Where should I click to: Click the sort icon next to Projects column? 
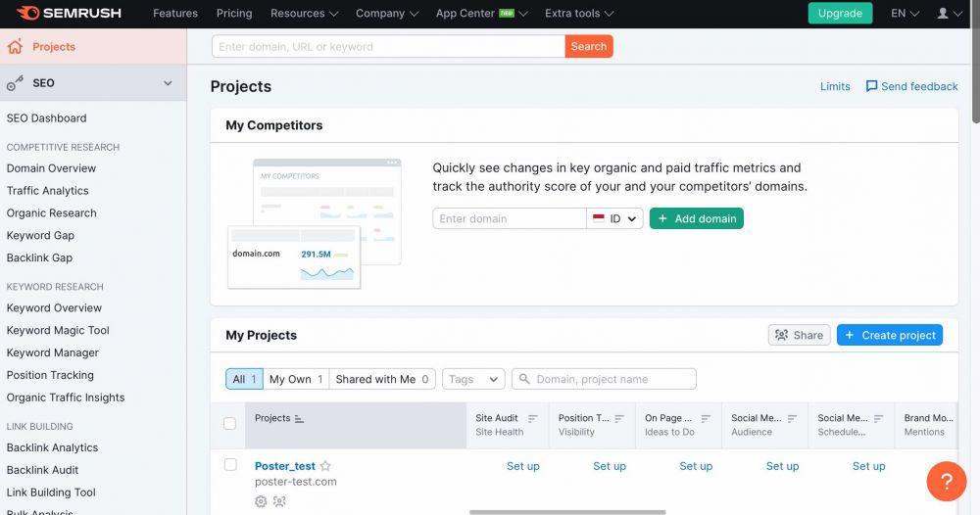pos(299,419)
